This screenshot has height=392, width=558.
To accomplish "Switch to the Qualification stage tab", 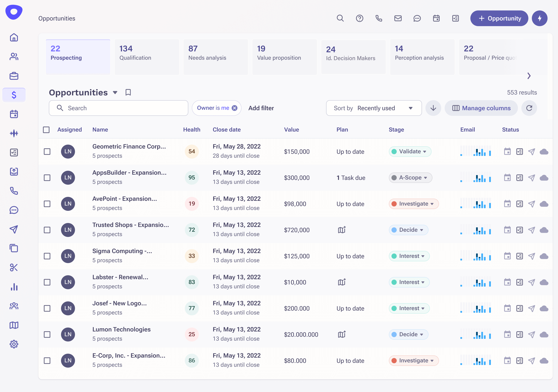I will click(147, 57).
